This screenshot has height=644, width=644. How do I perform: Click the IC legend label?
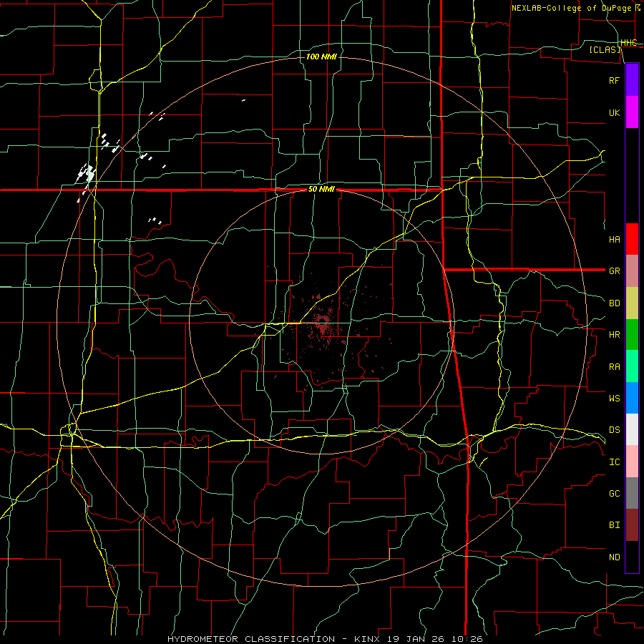(615, 462)
